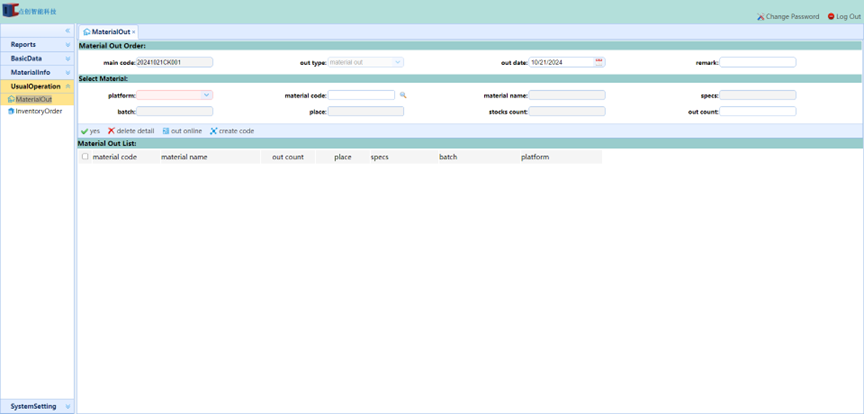Open the out type dropdown
864x414 pixels.
[x=397, y=62]
